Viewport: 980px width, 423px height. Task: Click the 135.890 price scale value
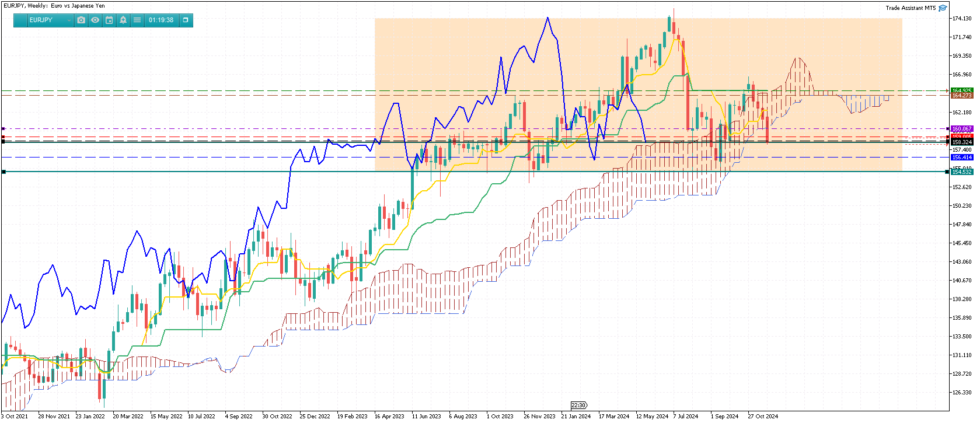point(962,318)
